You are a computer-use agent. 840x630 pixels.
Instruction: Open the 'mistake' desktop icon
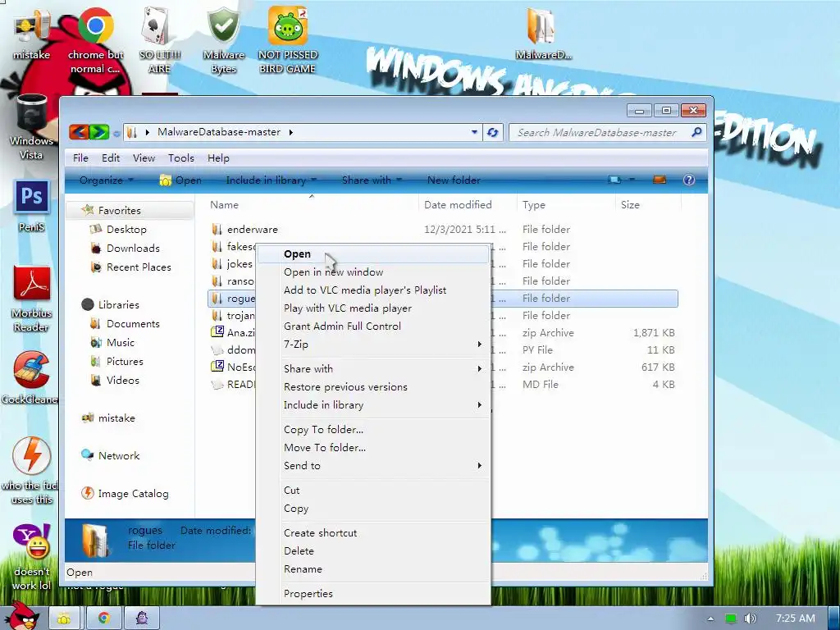[x=31, y=34]
